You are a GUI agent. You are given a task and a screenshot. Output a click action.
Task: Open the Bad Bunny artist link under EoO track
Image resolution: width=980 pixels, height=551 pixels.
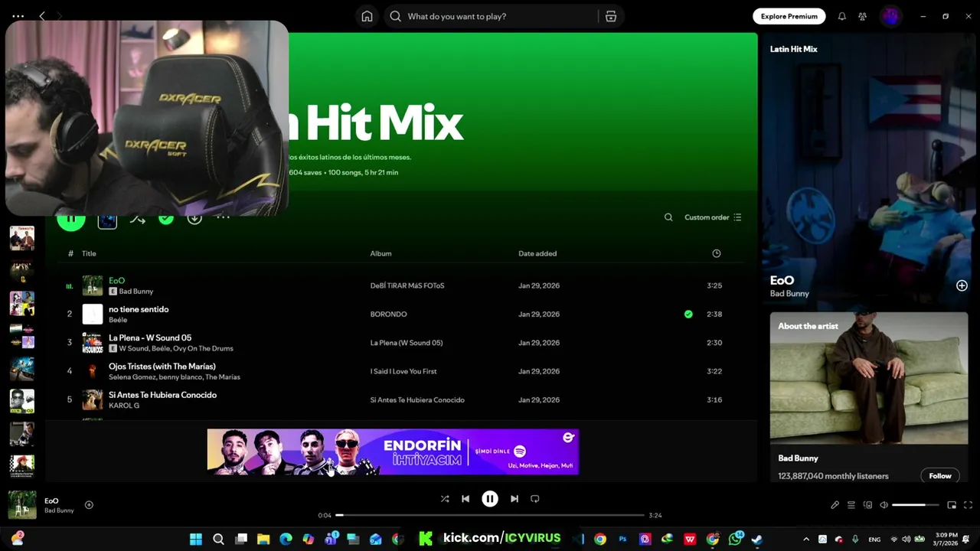[x=136, y=292]
